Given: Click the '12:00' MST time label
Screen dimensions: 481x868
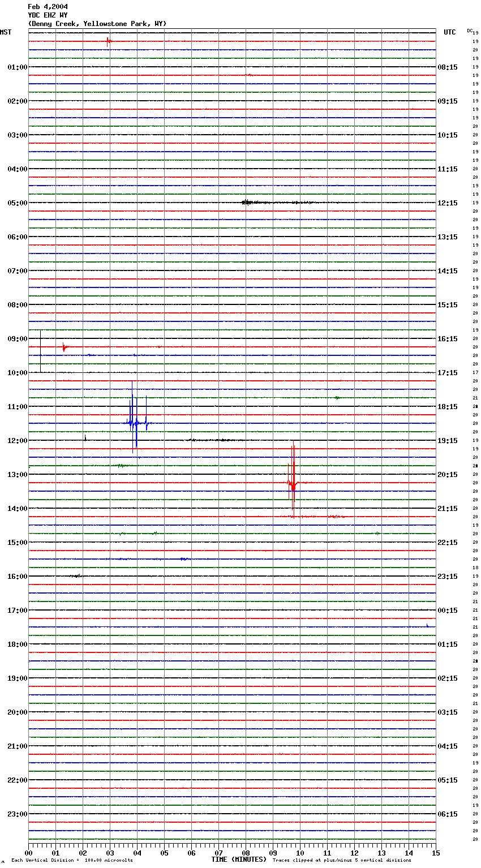Looking at the screenshot, I should coord(18,441).
